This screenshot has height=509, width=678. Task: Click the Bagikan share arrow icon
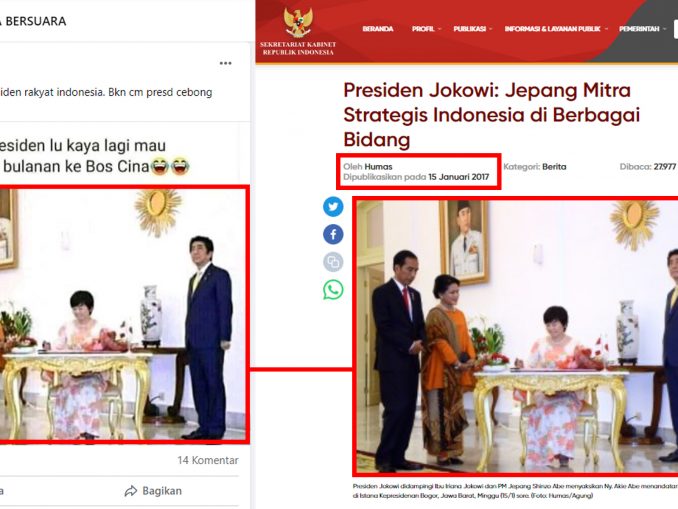(x=131, y=491)
